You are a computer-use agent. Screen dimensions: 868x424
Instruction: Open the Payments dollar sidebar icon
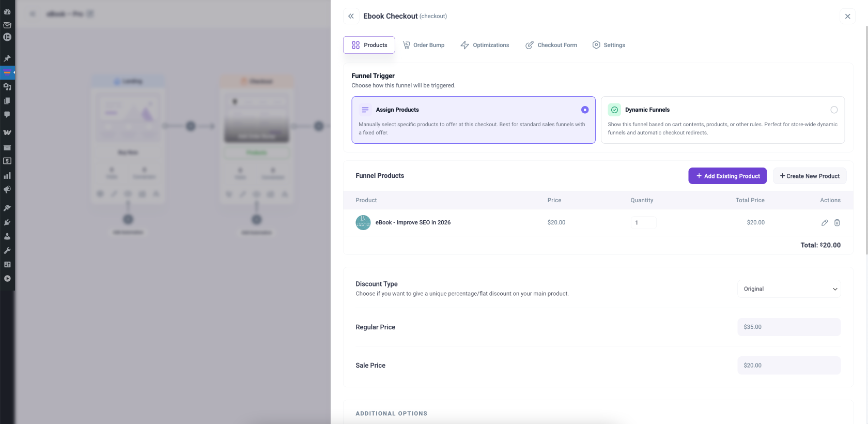(7, 161)
